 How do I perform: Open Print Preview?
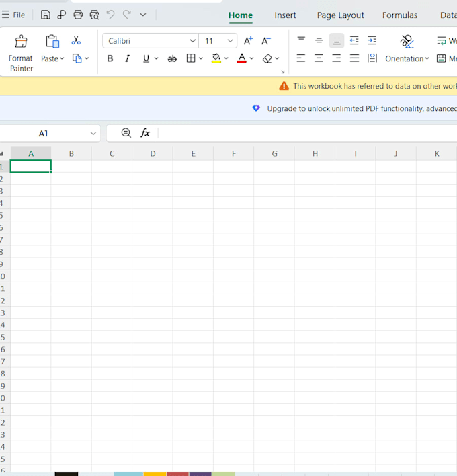coord(94,15)
